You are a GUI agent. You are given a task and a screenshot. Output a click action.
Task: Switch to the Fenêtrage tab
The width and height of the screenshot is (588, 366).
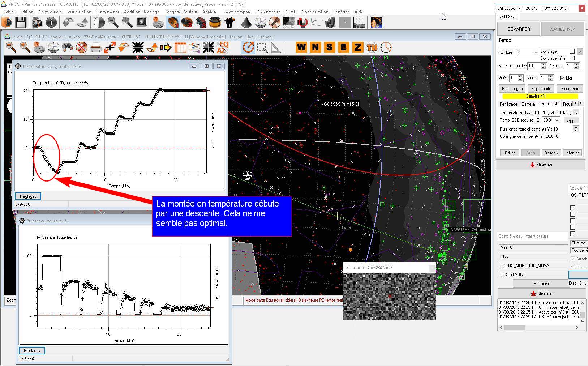coord(508,104)
